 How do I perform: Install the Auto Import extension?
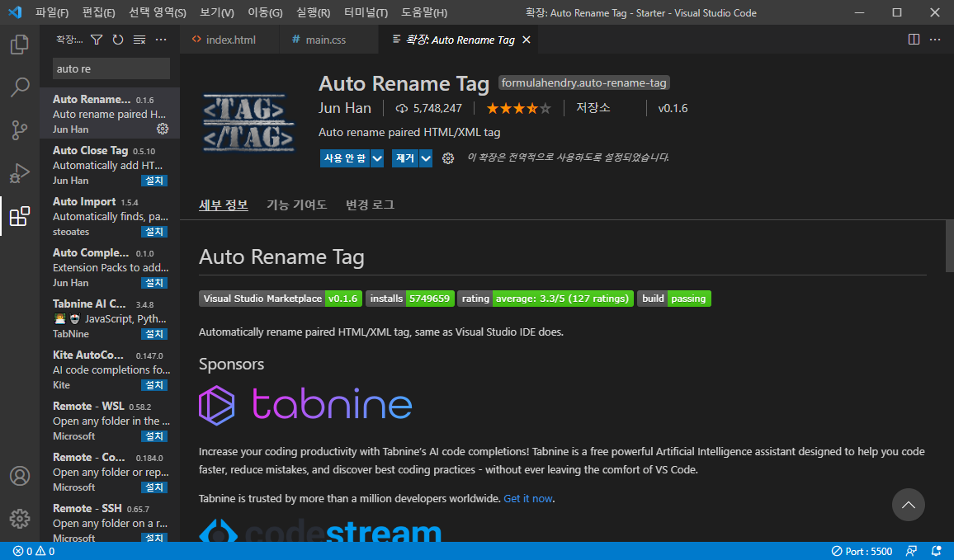point(154,232)
